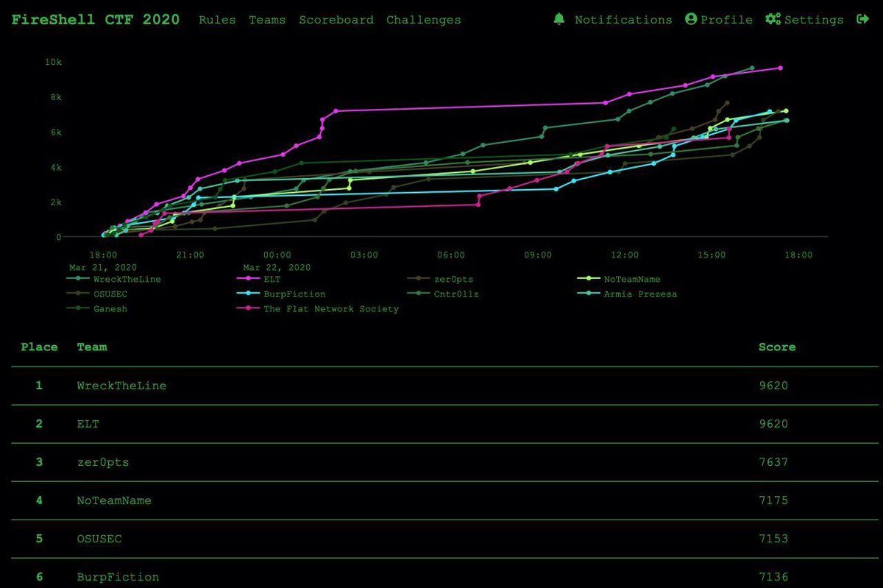The height and width of the screenshot is (588, 883).
Task: Click the Notifications bell icon
Action: coord(559,19)
